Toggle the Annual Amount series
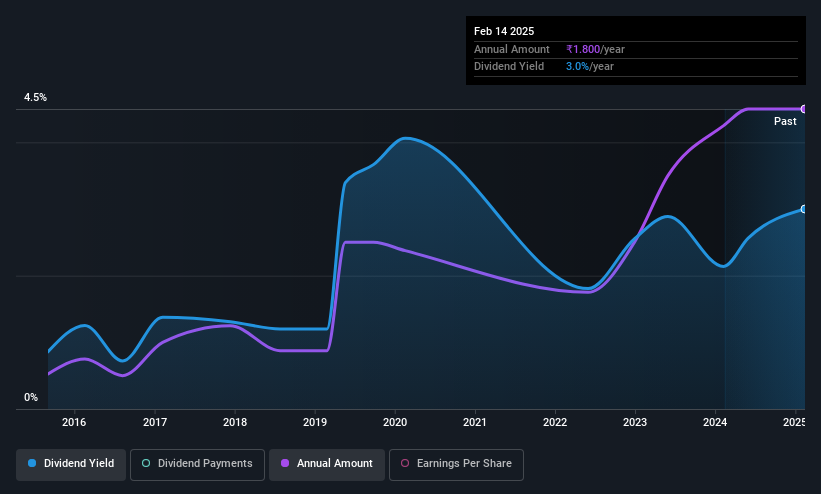The height and width of the screenshot is (494, 821). click(x=327, y=464)
